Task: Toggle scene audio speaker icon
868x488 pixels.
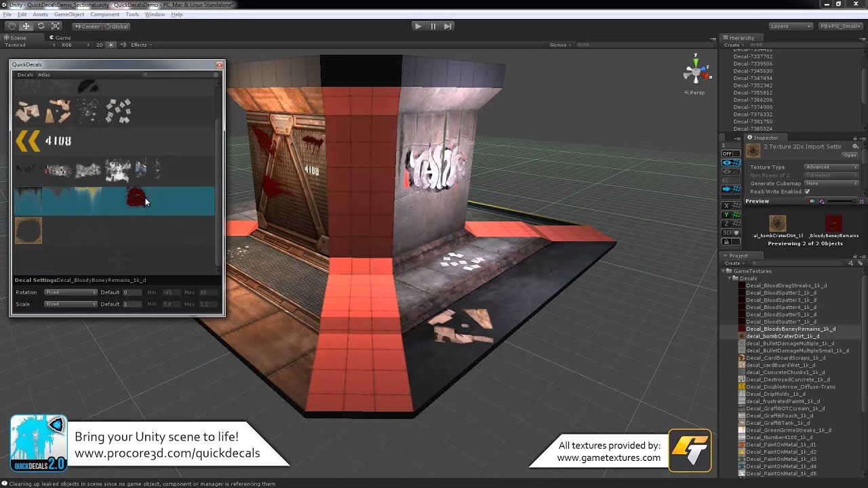Action: (x=121, y=45)
